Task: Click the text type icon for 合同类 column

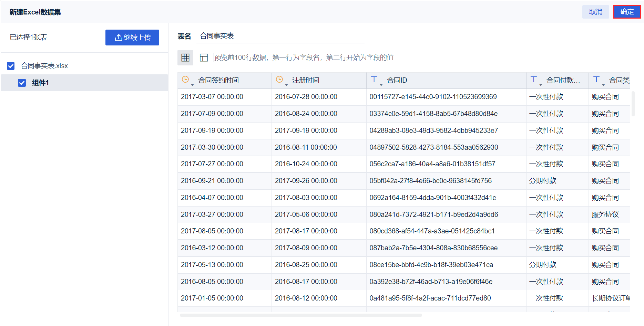Action: 596,80
